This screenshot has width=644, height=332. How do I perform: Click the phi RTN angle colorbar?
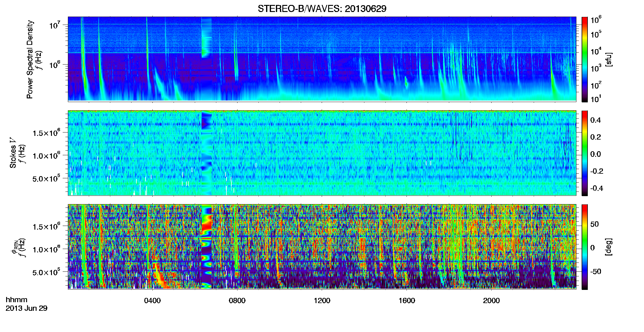click(585, 247)
